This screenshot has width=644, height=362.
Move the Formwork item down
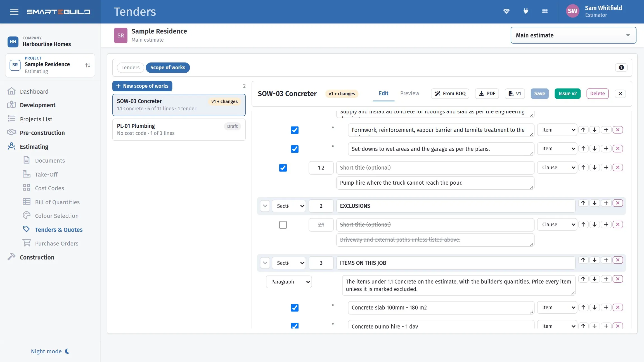click(x=595, y=130)
